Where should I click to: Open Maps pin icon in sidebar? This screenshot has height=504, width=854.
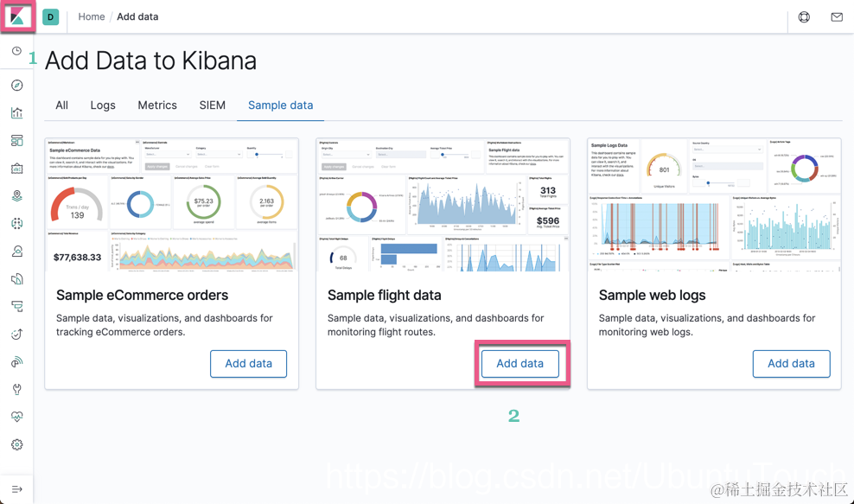[x=17, y=195]
